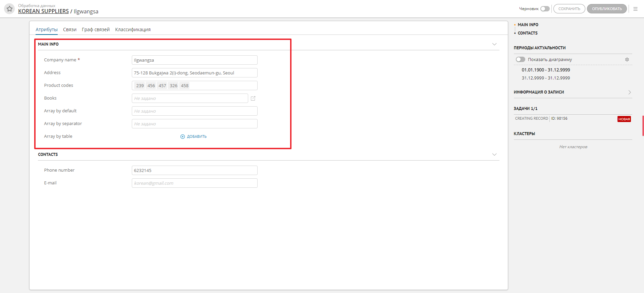The image size is (644, 293).
Task: Follow the KOREAN SUPPLIERS breadcrumb link
Action: (43, 11)
